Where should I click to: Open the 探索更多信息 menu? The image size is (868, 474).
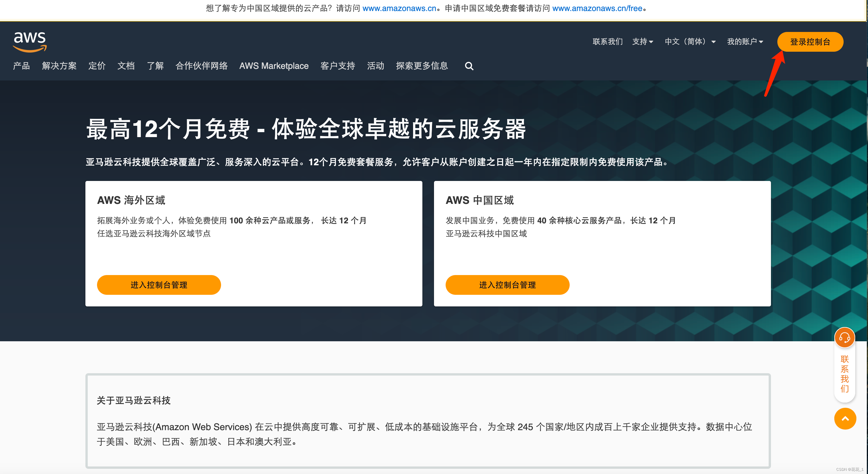pos(422,66)
